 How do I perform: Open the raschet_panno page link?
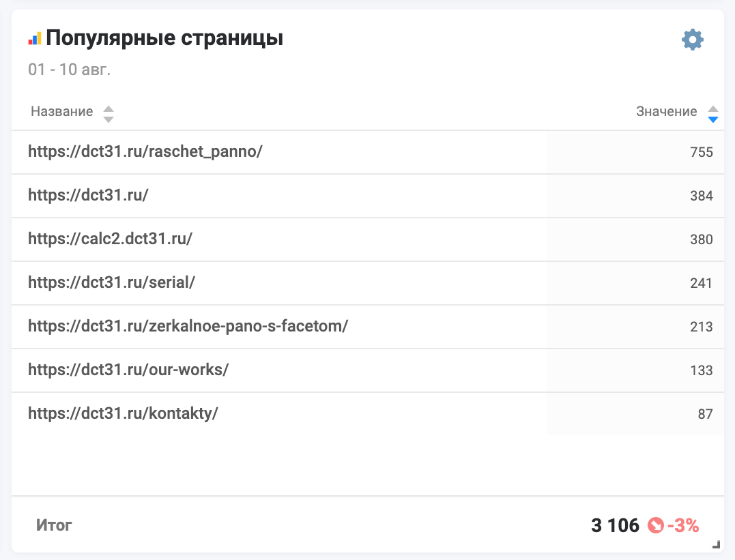(145, 151)
